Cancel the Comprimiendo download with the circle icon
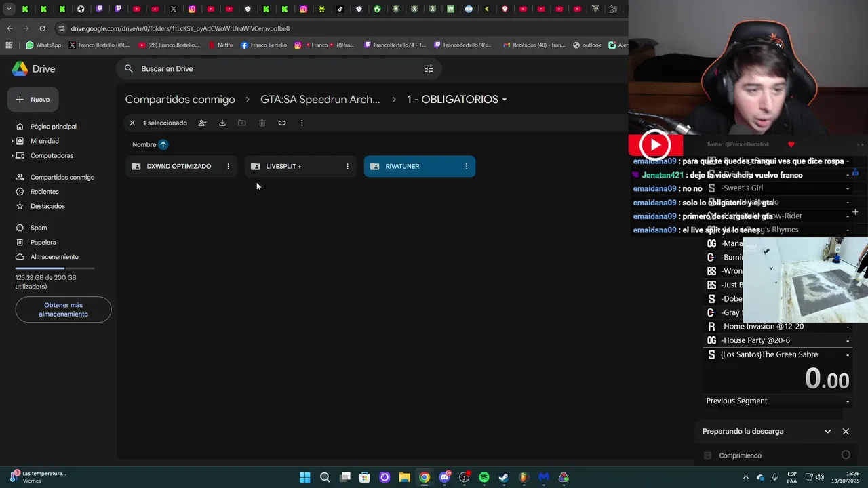The width and height of the screenshot is (868, 488). (846, 455)
